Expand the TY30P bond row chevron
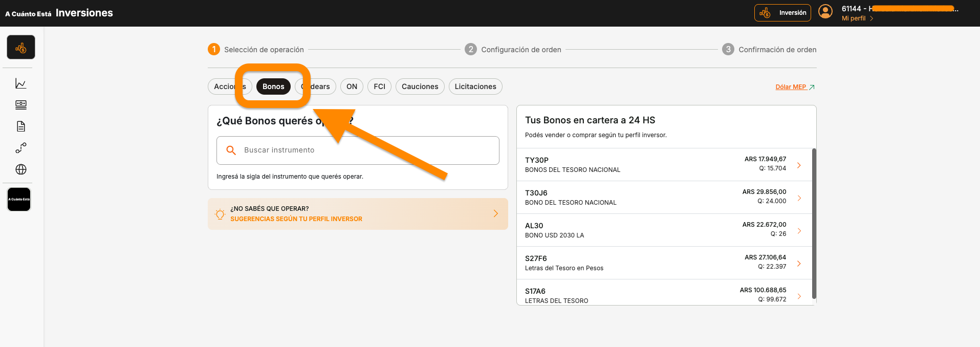The height and width of the screenshot is (347, 980). pyautogui.click(x=799, y=165)
